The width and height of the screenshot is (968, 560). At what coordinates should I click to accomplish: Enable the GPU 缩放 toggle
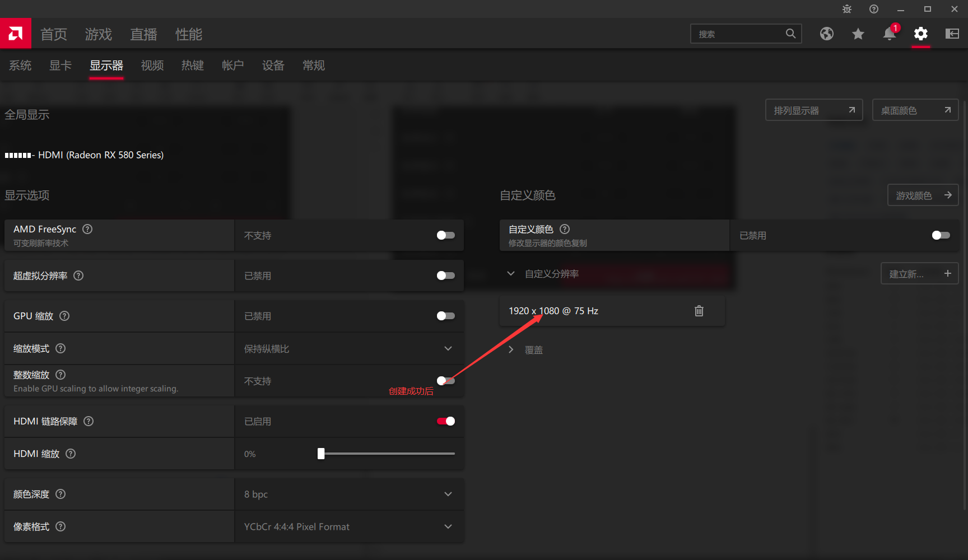tap(445, 315)
